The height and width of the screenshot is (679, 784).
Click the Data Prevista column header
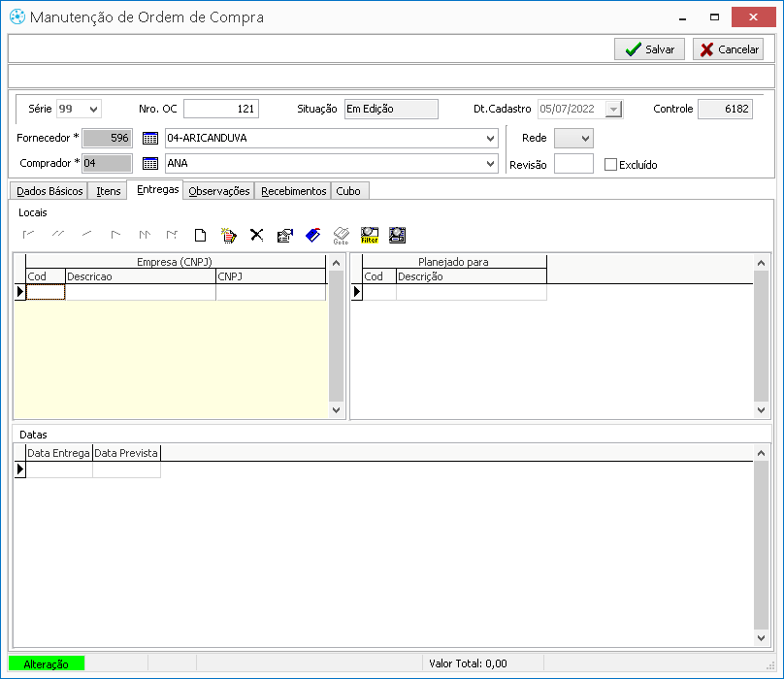click(x=126, y=454)
